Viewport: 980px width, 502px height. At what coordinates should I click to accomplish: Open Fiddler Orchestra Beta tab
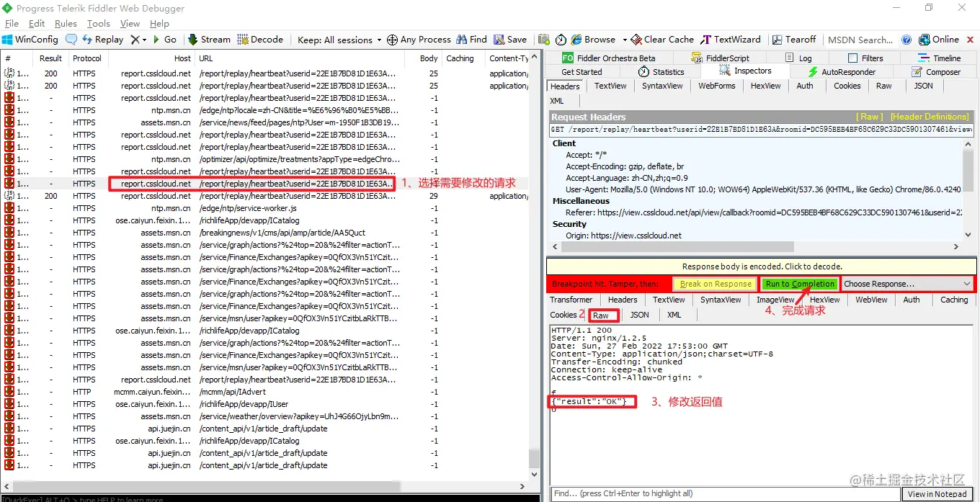pos(608,58)
